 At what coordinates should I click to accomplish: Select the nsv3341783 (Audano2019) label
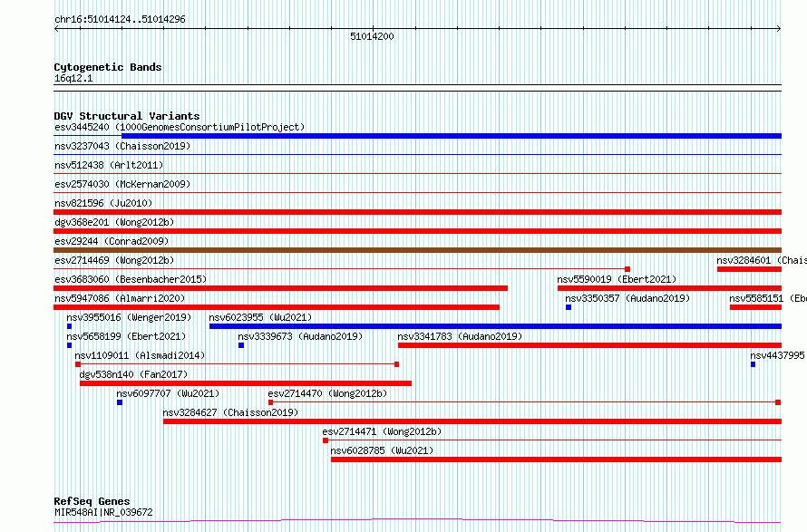click(x=460, y=336)
